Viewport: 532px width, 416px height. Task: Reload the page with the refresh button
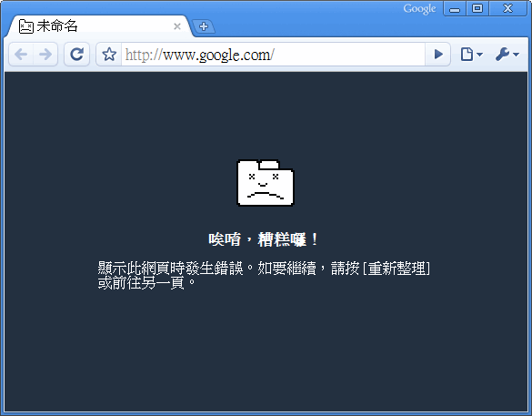coord(77,54)
